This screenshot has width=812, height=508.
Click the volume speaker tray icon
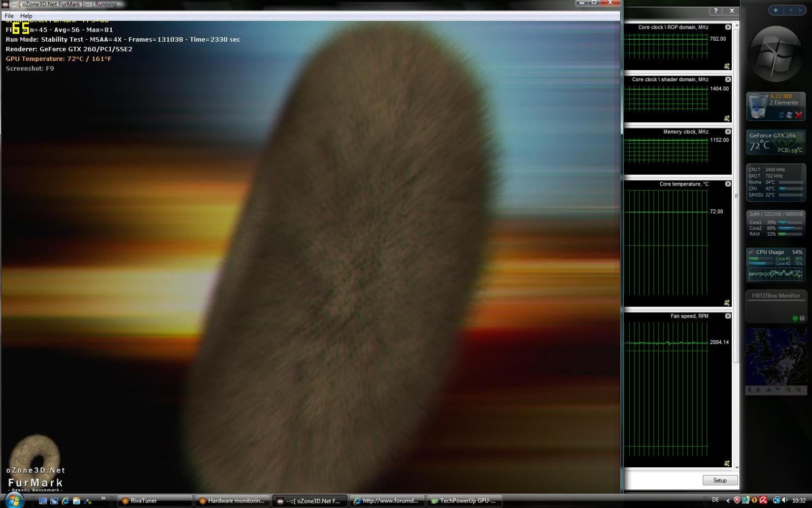[785, 500]
